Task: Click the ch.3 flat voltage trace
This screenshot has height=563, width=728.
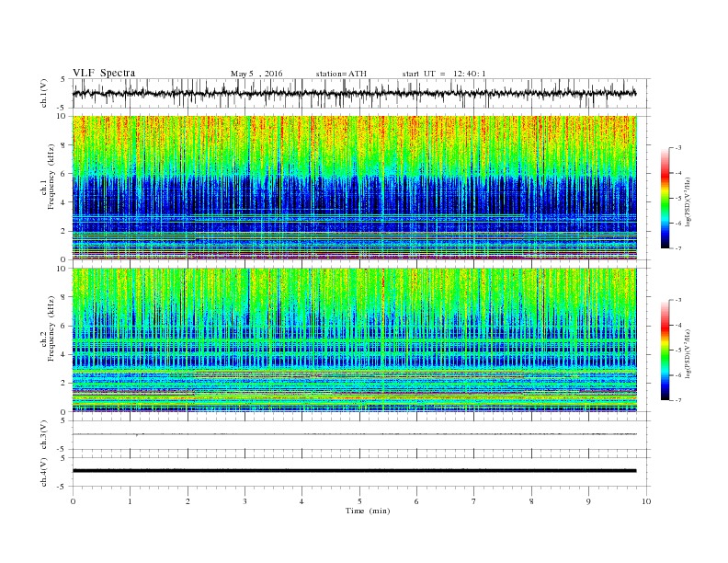Action: tap(354, 434)
